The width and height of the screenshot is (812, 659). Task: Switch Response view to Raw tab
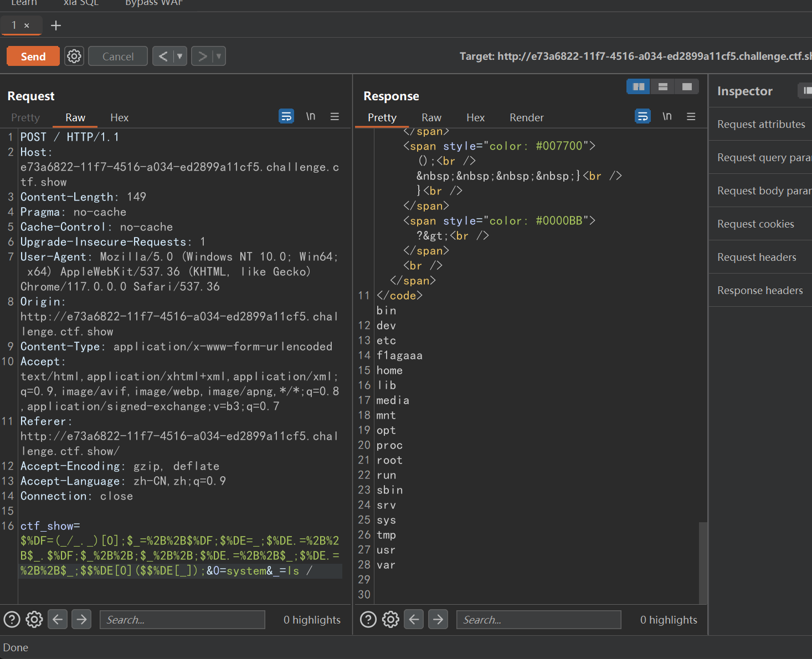coord(431,117)
